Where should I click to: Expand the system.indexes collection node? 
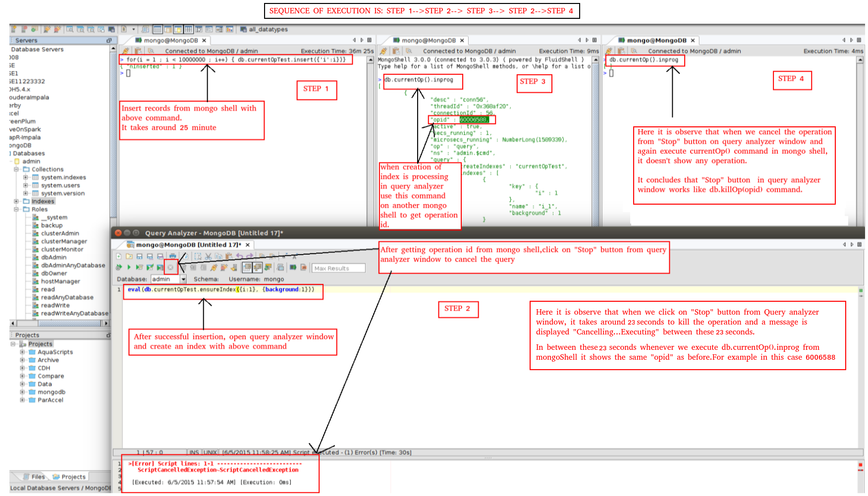[25, 177]
